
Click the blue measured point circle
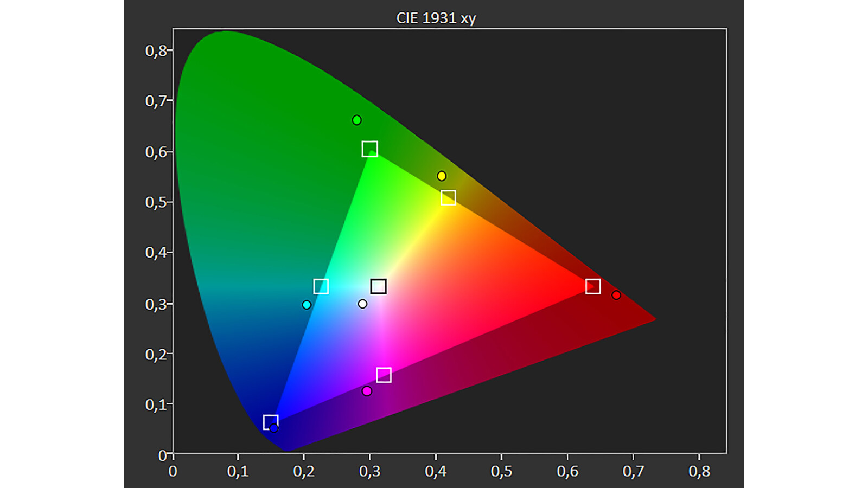coord(274,428)
